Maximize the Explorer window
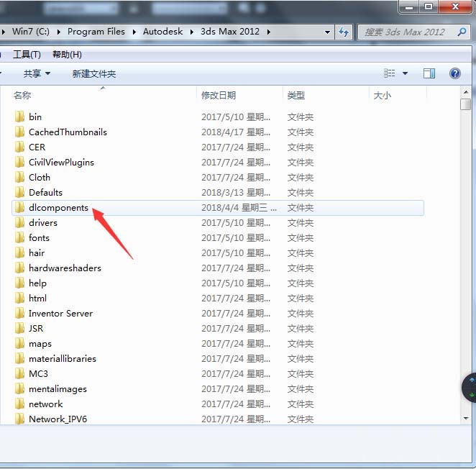476x469 pixels. click(428, 6)
